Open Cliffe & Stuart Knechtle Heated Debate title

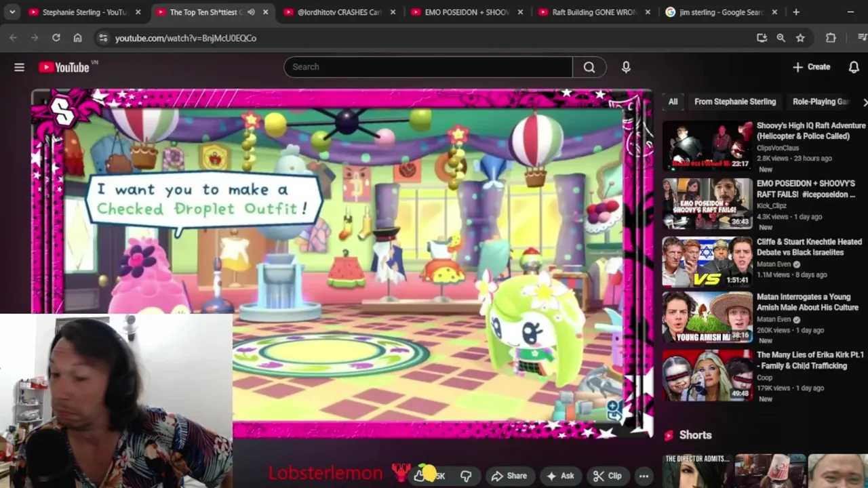(809, 247)
